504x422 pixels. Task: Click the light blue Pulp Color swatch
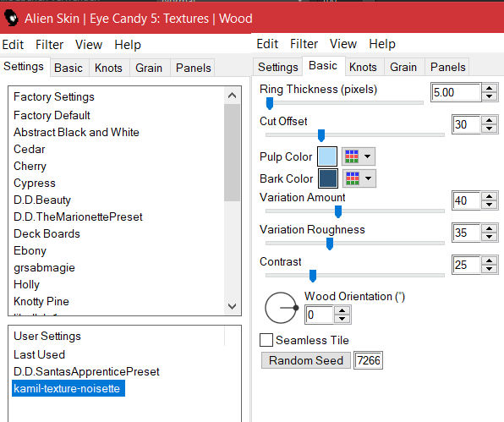pos(327,156)
